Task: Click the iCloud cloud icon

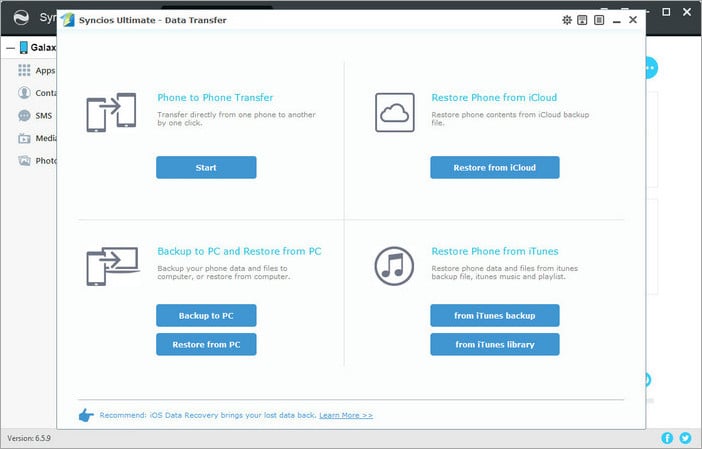Action: tap(394, 112)
